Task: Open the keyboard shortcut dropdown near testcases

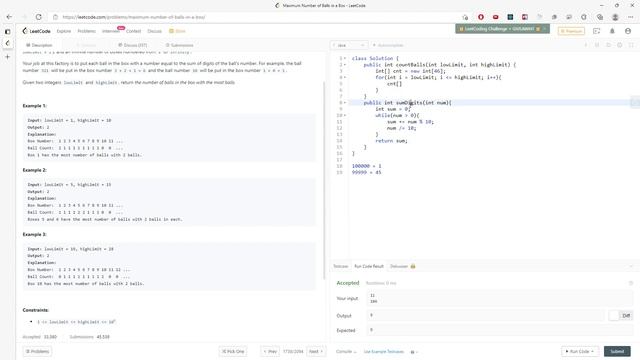Action: (x=414, y=352)
